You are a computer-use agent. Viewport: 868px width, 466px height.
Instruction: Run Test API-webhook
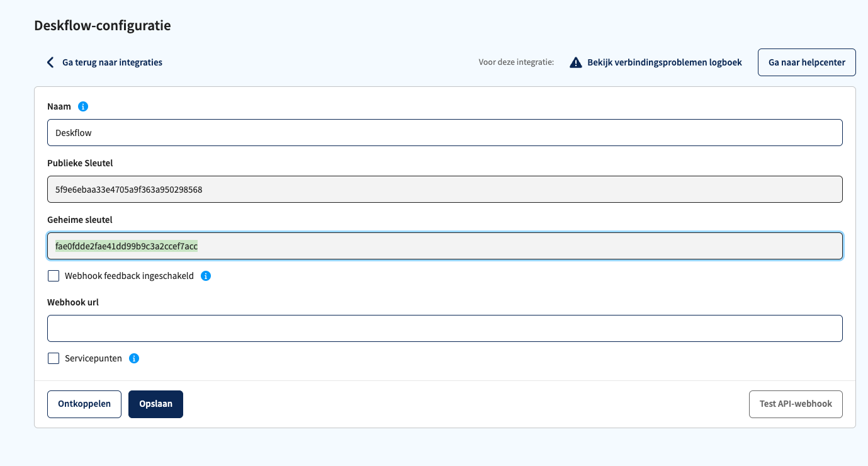click(x=795, y=404)
